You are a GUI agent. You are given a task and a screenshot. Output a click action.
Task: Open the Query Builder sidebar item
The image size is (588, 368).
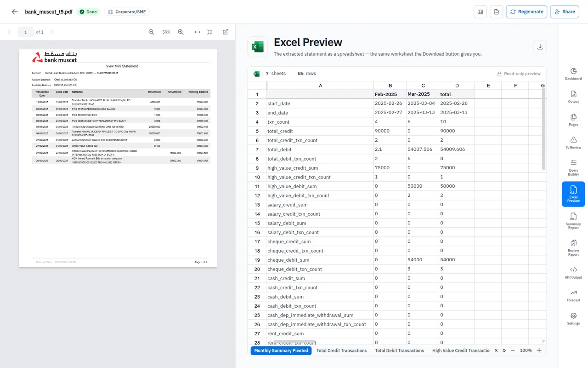(573, 168)
